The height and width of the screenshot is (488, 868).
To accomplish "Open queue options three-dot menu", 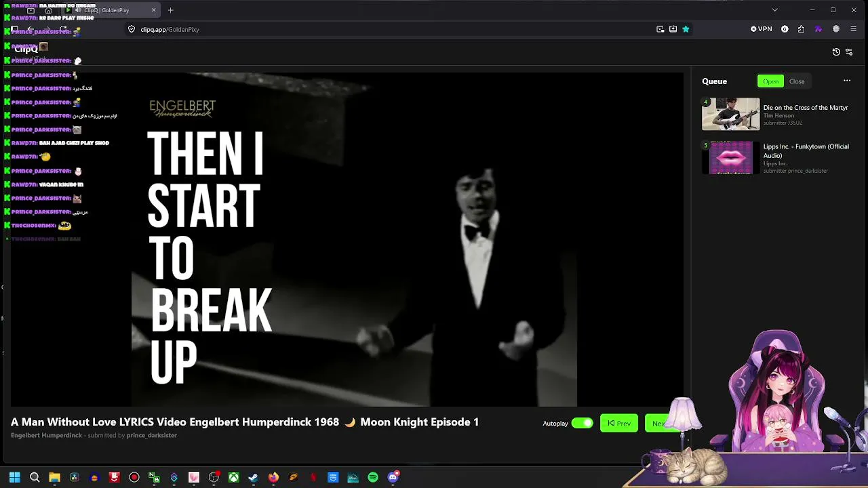I will coord(847,81).
